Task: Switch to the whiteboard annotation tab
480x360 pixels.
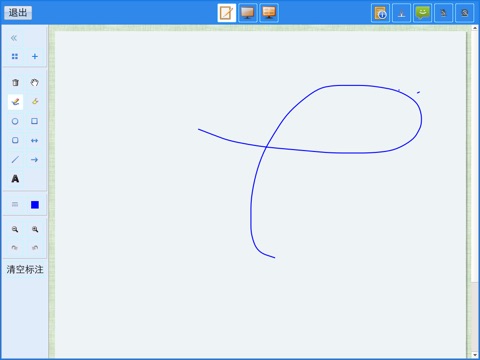Action: coord(227,13)
